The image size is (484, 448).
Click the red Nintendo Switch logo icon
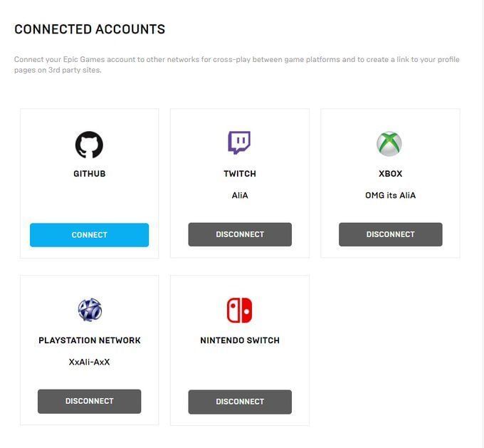(x=239, y=310)
